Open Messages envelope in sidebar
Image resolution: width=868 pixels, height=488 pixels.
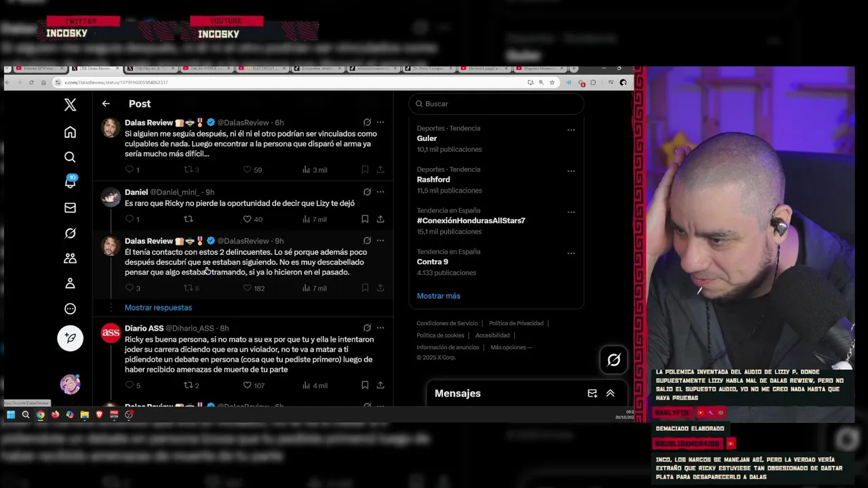[70, 208]
